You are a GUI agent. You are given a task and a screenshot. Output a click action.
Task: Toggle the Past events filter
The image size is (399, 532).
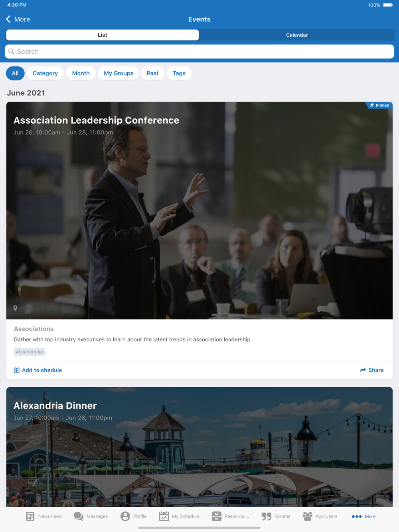point(152,73)
